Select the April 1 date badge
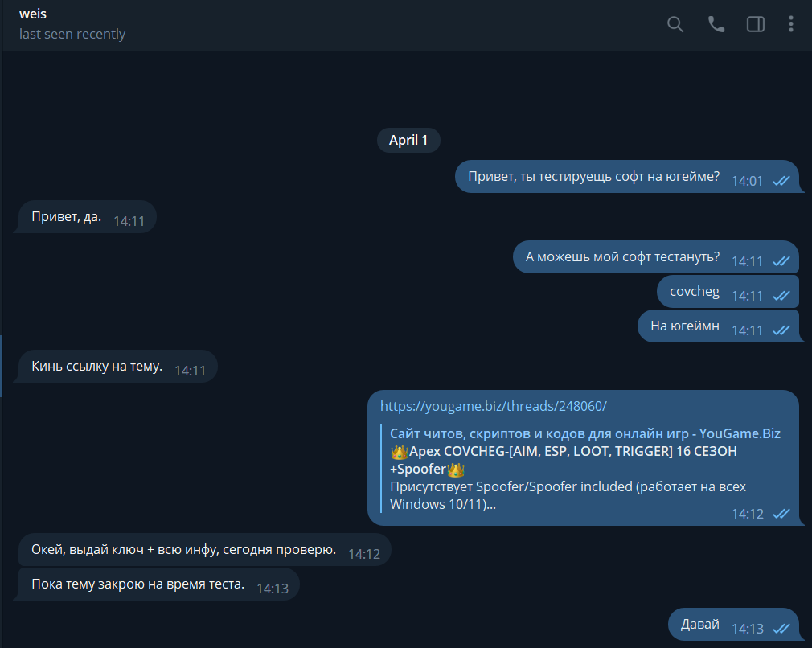 tap(408, 140)
